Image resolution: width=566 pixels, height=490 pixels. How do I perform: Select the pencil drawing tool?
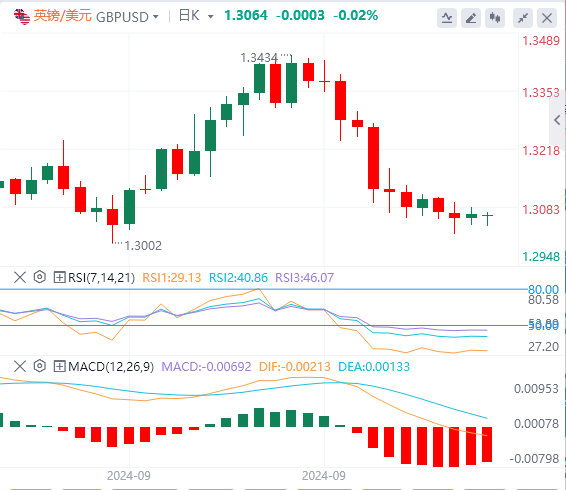(x=471, y=18)
